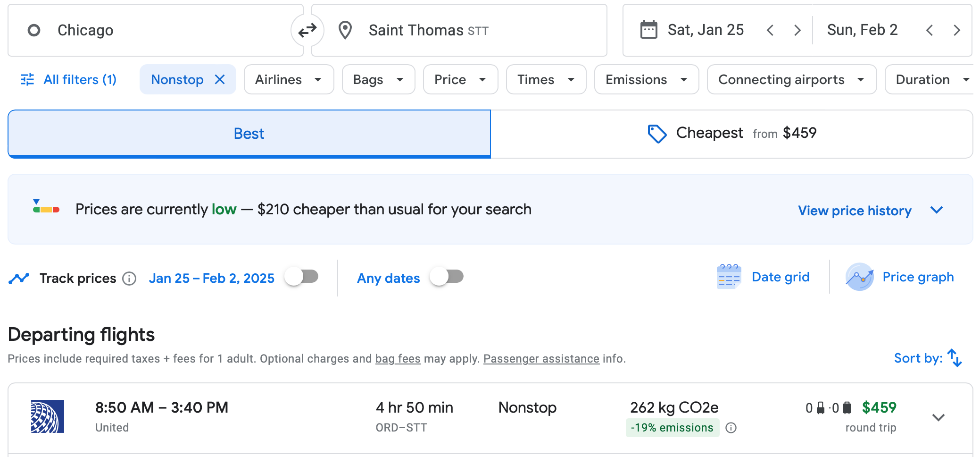Switch to the Cheapest tab
Image resolution: width=980 pixels, height=457 pixels.
731,134
